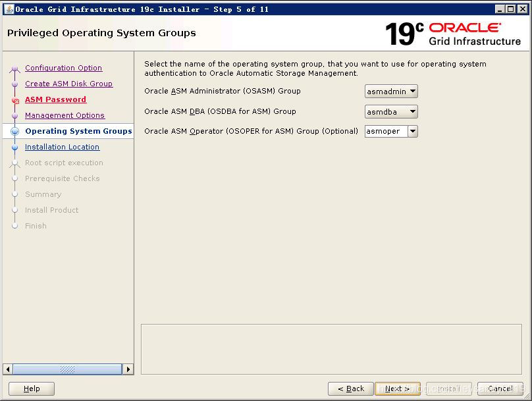Click the Finish step label
Image resolution: width=532 pixels, height=401 pixels.
36,226
